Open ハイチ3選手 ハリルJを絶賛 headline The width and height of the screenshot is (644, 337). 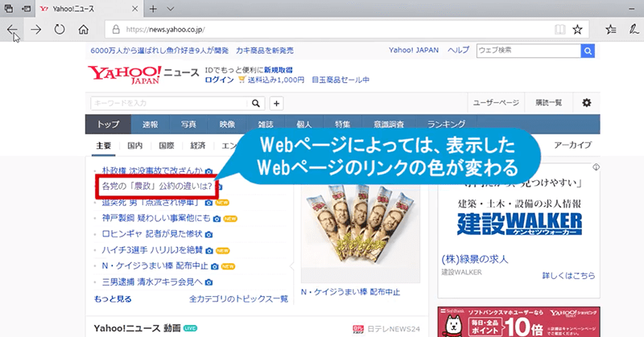click(152, 250)
